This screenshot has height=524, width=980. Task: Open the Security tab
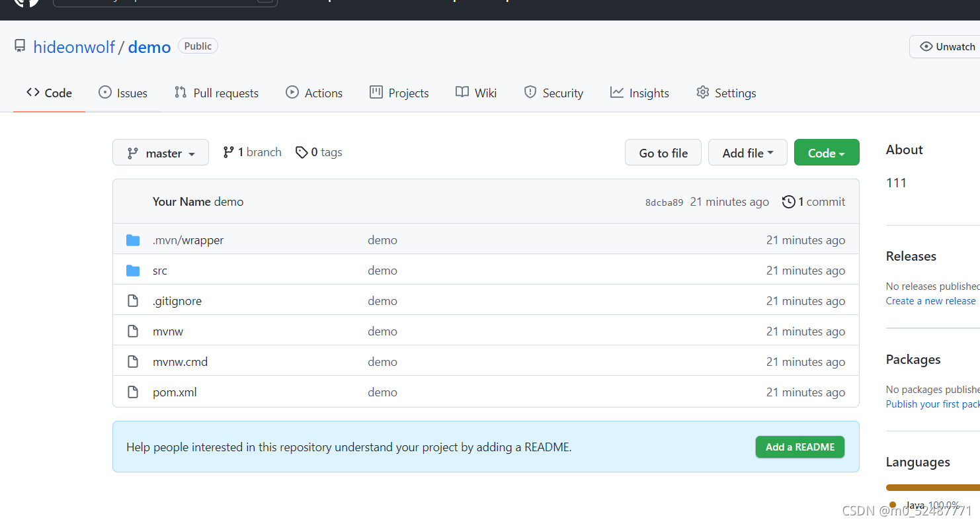(x=553, y=93)
